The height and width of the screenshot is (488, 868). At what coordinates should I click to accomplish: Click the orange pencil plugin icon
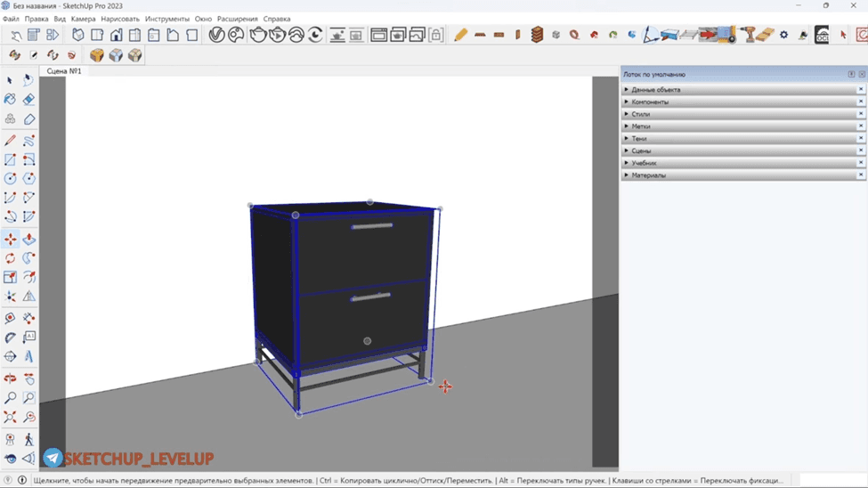pos(460,35)
